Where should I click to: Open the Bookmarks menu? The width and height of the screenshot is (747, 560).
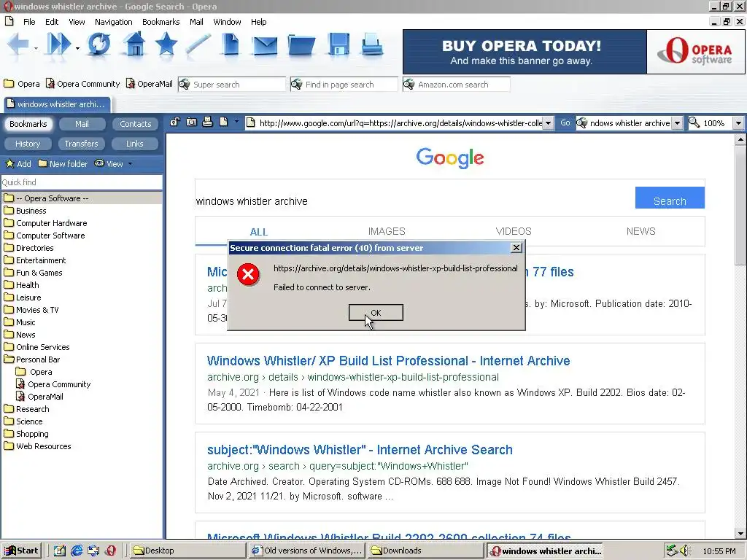[x=161, y=22]
